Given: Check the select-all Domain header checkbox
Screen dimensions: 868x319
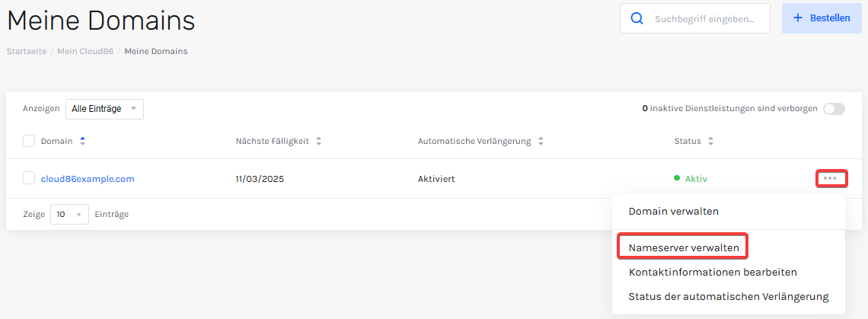Looking at the screenshot, I should (x=29, y=141).
